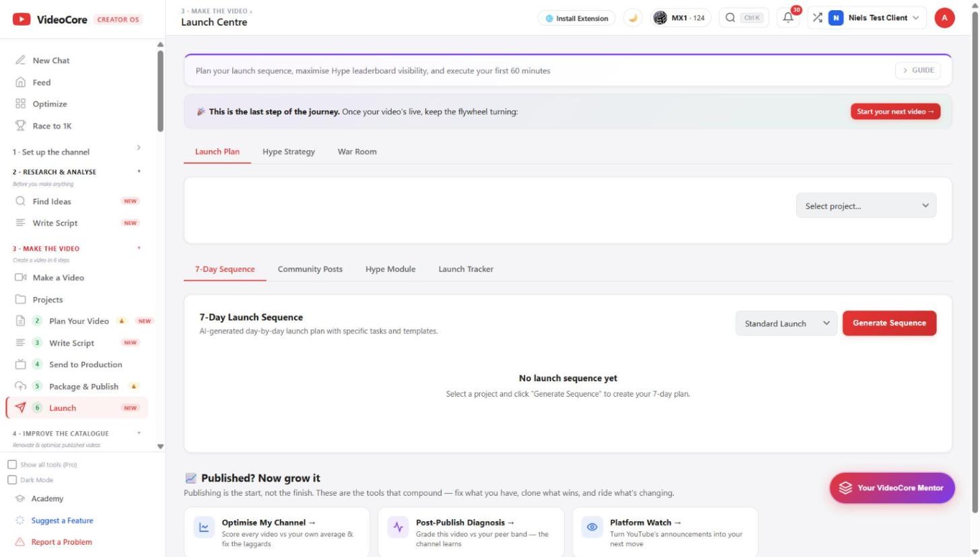Open the red user avatar menu
The width and height of the screenshot is (980, 557).
point(944,18)
